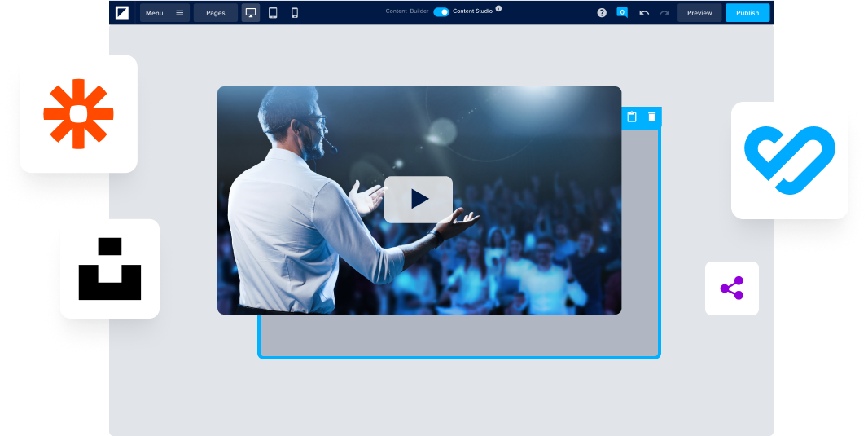
Task: Redo the last change
Action: tap(664, 13)
